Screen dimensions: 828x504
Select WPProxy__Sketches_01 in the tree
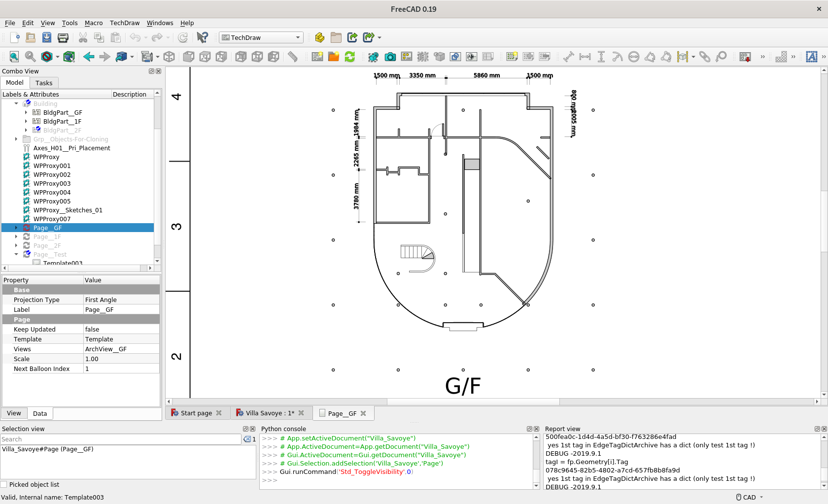click(x=68, y=210)
